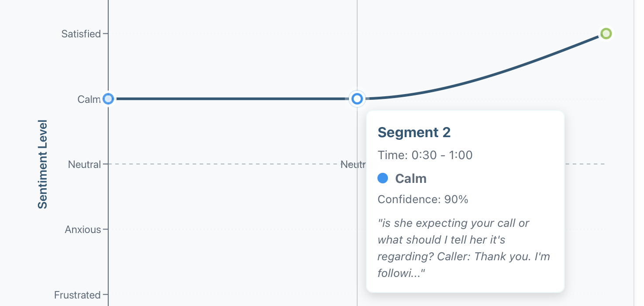
Task: Click the Segment 2 tooltip title
Action: [x=414, y=132]
